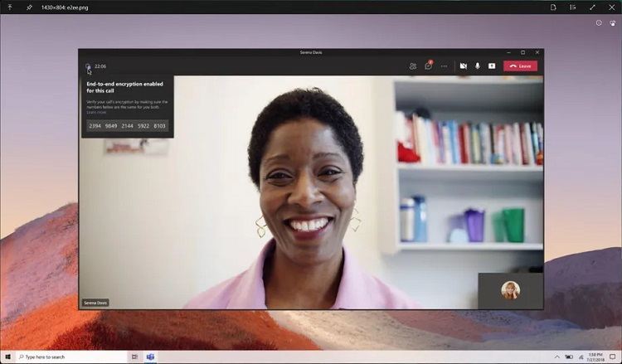Open the Windows Start menu

pos(7,357)
